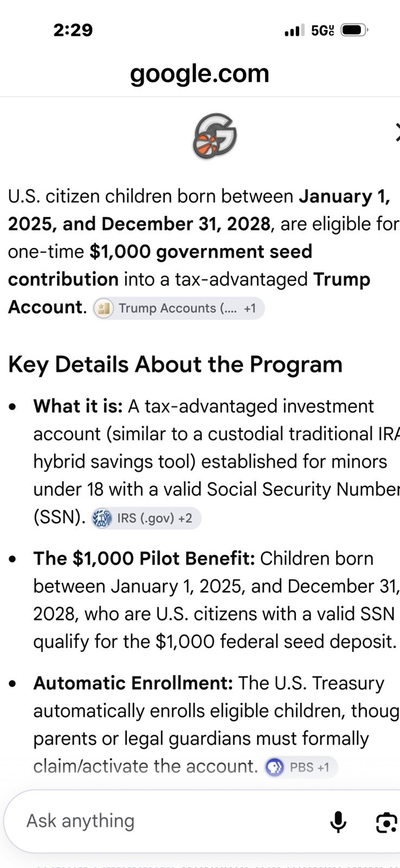Tap the 2:29 clock in status bar
Image resolution: width=400 pixels, height=868 pixels.
(x=73, y=30)
